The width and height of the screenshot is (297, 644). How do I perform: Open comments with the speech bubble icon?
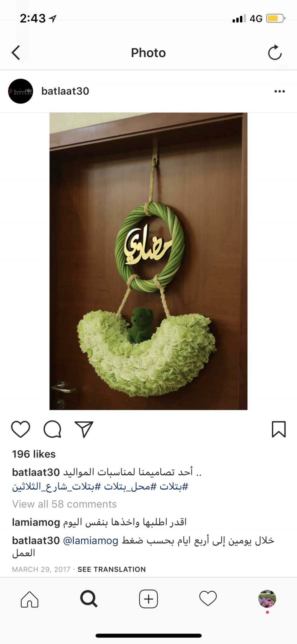(53, 429)
